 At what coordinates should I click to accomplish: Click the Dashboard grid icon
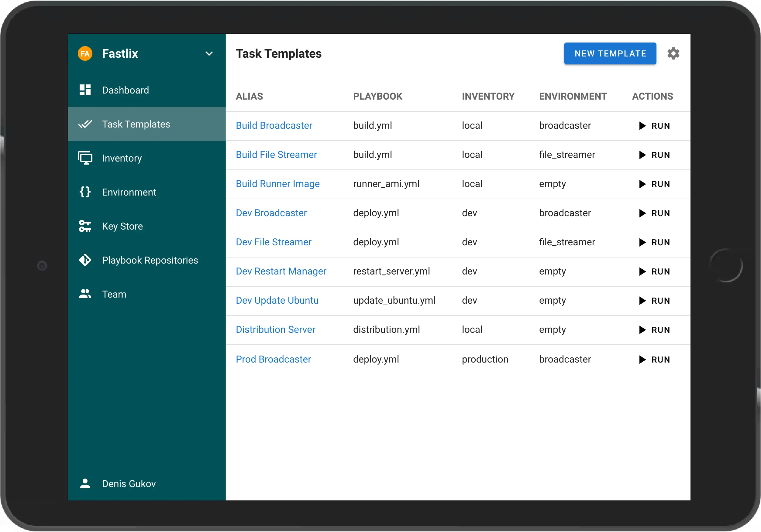(x=85, y=90)
